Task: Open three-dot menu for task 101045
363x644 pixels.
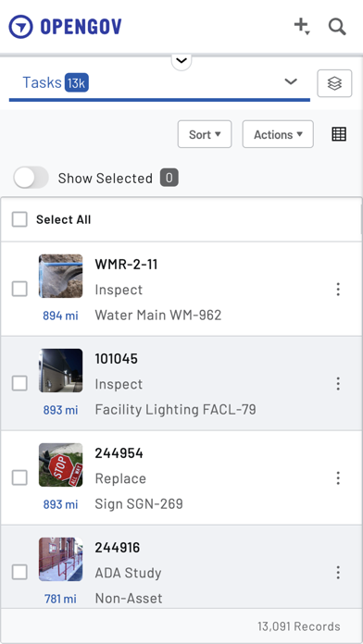Action: click(338, 384)
